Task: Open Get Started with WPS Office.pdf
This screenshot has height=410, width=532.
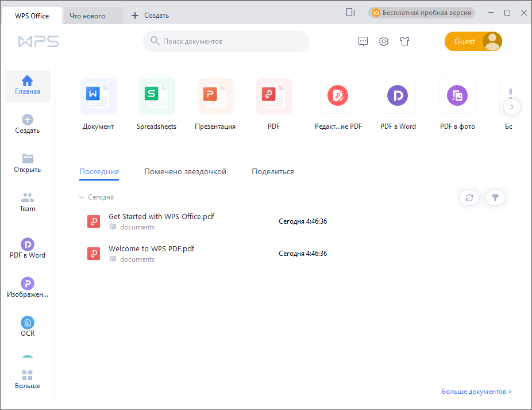Action: (161, 216)
